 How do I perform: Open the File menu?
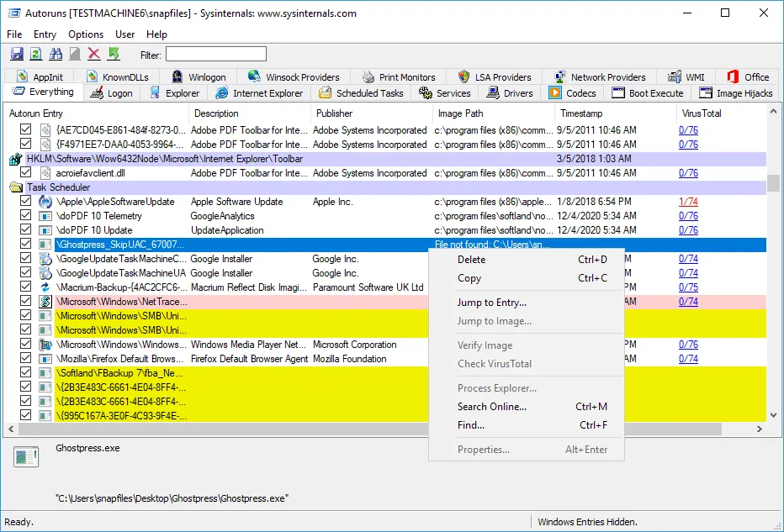point(14,34)
